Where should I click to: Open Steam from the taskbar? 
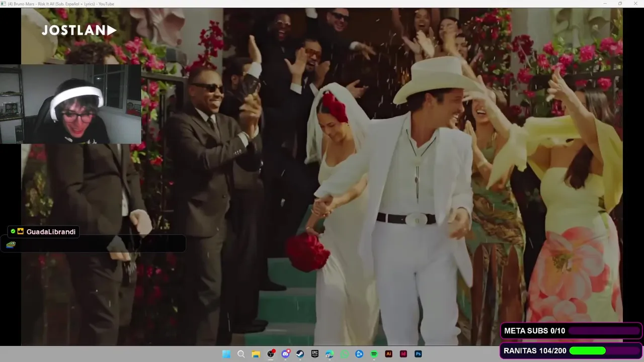(x=300, y=354)
